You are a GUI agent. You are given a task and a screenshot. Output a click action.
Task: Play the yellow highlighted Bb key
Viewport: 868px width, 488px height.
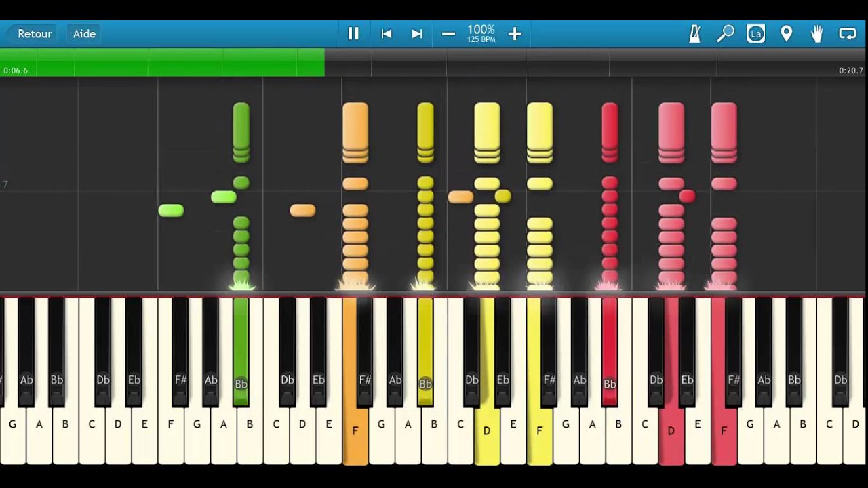[x=425, y=352]
